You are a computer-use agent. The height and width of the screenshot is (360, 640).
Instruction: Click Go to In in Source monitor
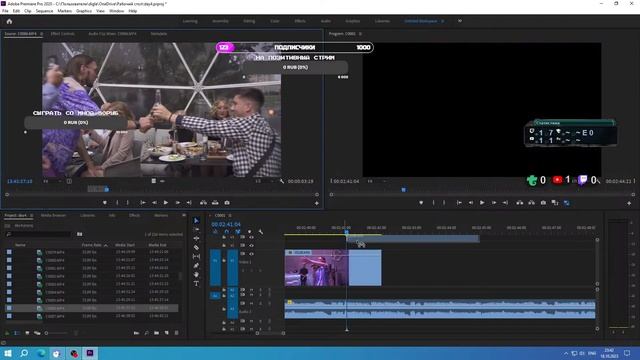pyautogui.click(x=143, y=202)
